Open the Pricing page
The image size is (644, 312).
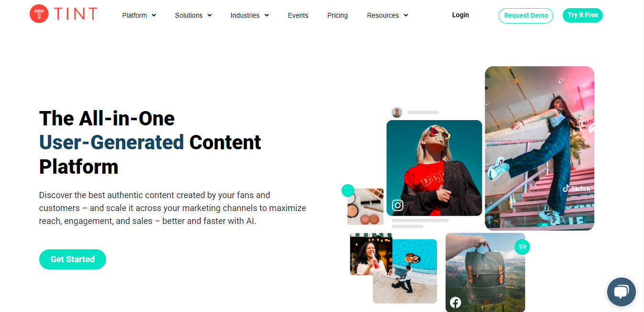(x=338, y=15)
